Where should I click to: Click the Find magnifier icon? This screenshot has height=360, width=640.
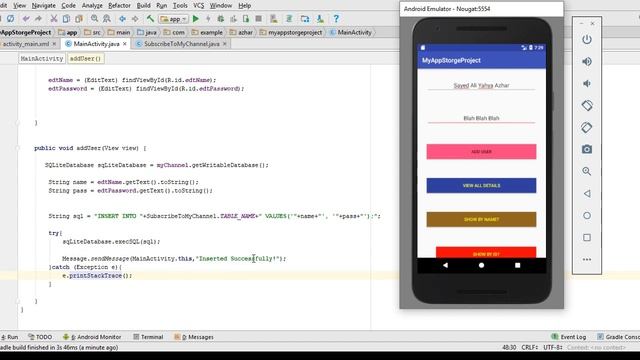pos(94,19)
